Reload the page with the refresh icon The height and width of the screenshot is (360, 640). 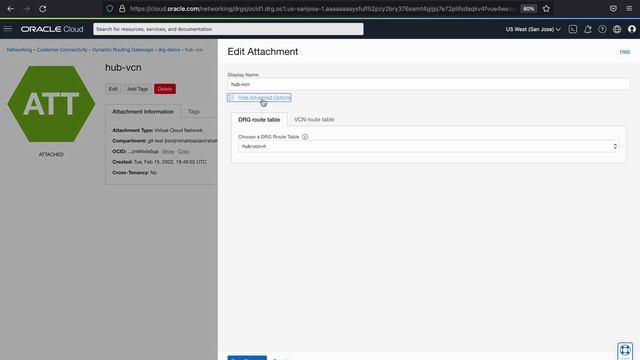(x=42, y=9)
